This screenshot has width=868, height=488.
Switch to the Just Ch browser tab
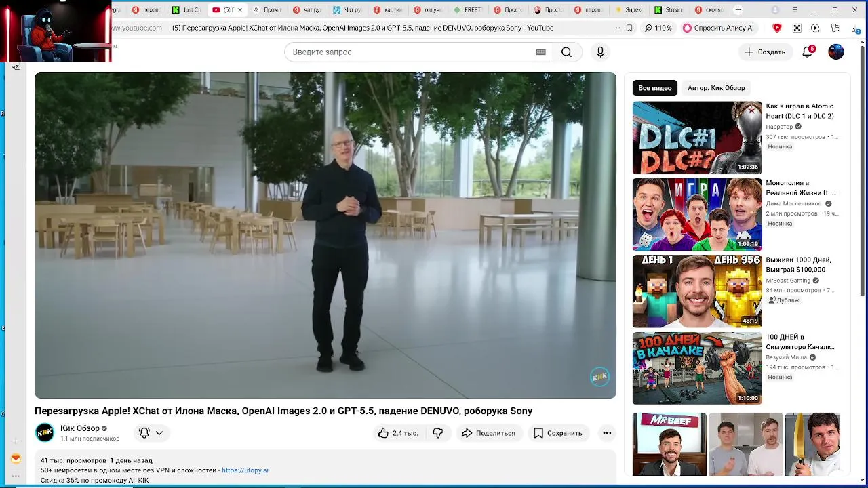click(186, 10)
